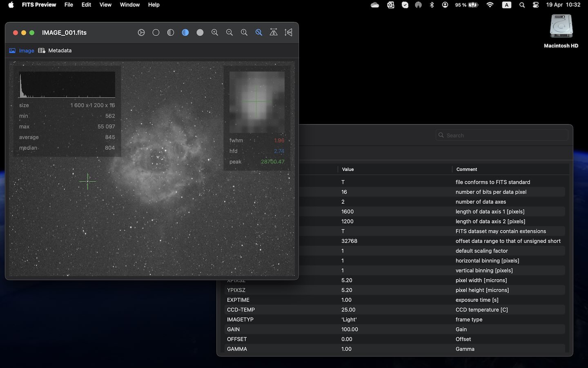
Task: Set zoom to actual size 1:1
Action: pyautogui.click(x=244, y=32)
